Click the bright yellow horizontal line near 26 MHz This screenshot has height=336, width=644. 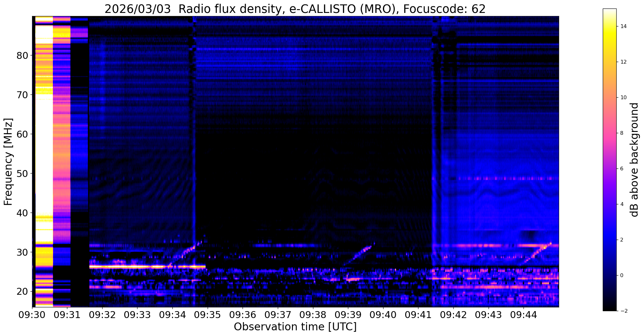pyautogui.click(x=147, y=267)
